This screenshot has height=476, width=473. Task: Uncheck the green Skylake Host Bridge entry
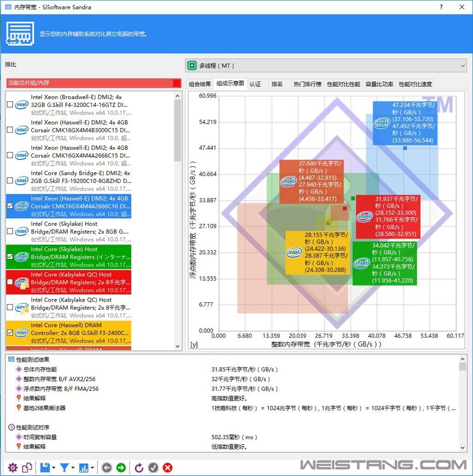10,256
